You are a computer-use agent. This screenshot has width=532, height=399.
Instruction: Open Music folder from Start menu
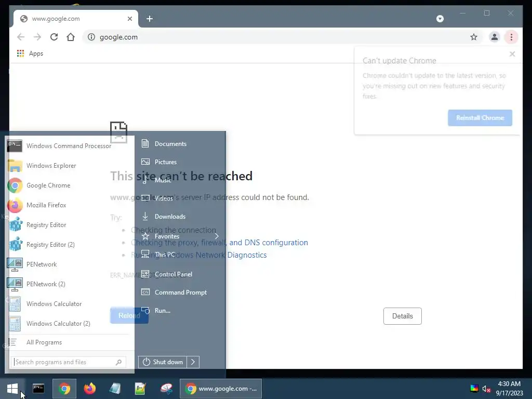click(x=180, y=180)
